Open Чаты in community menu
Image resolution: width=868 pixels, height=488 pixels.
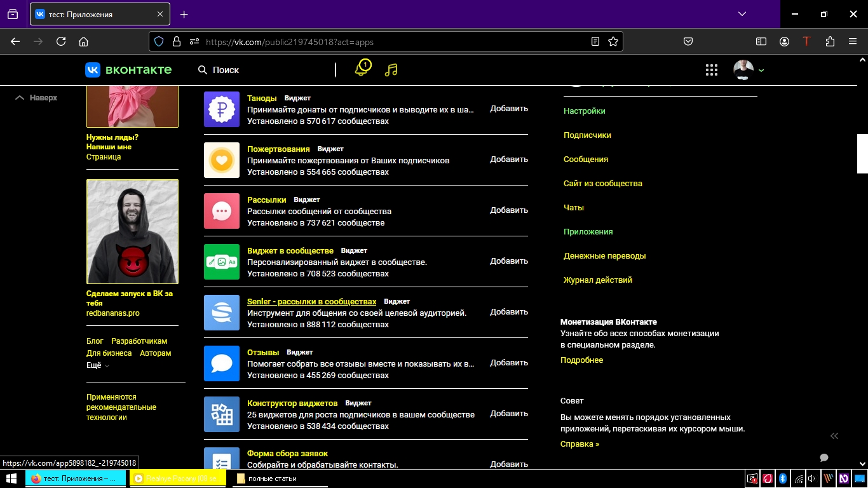coord(574,207)
